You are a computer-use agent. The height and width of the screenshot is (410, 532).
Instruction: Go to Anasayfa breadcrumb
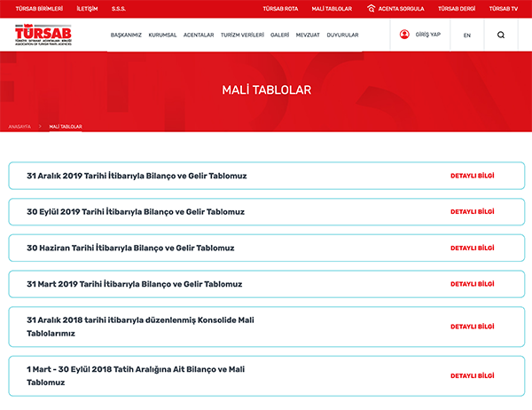click(x=20, y=127)
